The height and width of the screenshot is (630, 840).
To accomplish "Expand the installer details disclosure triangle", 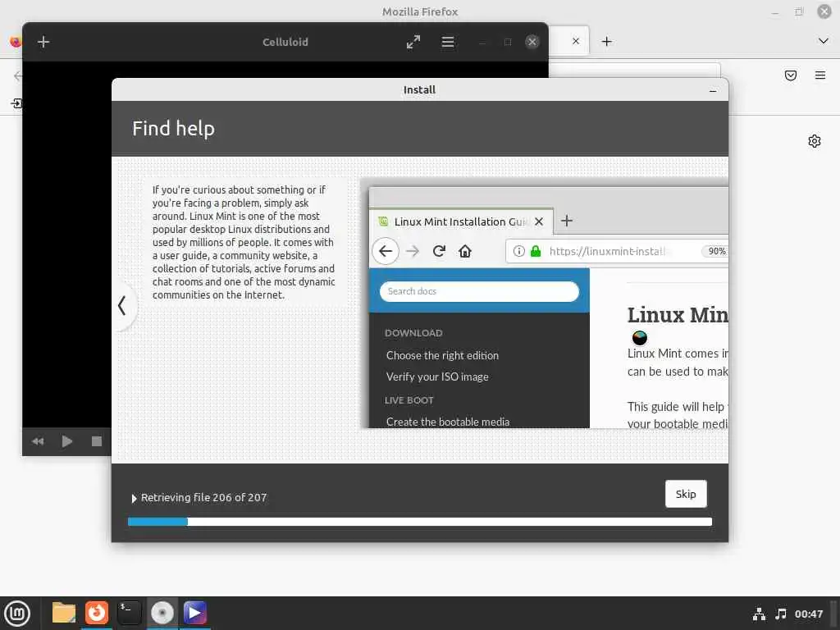I will coord(134,498).
